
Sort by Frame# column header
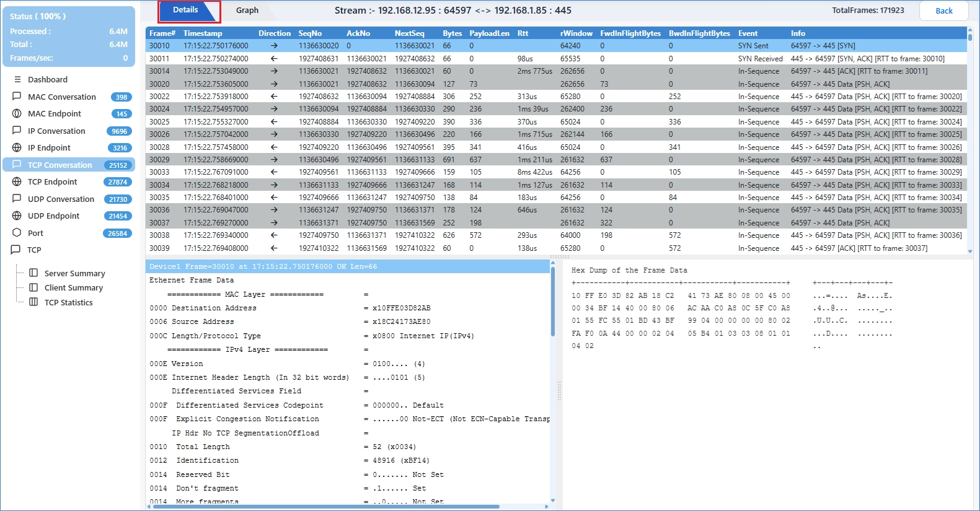162,33
